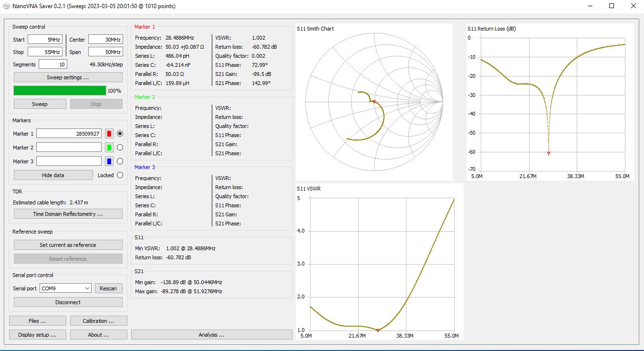Screen dimensions: 644x351
Task: Open the Calibration window
Action: (98, 321)
